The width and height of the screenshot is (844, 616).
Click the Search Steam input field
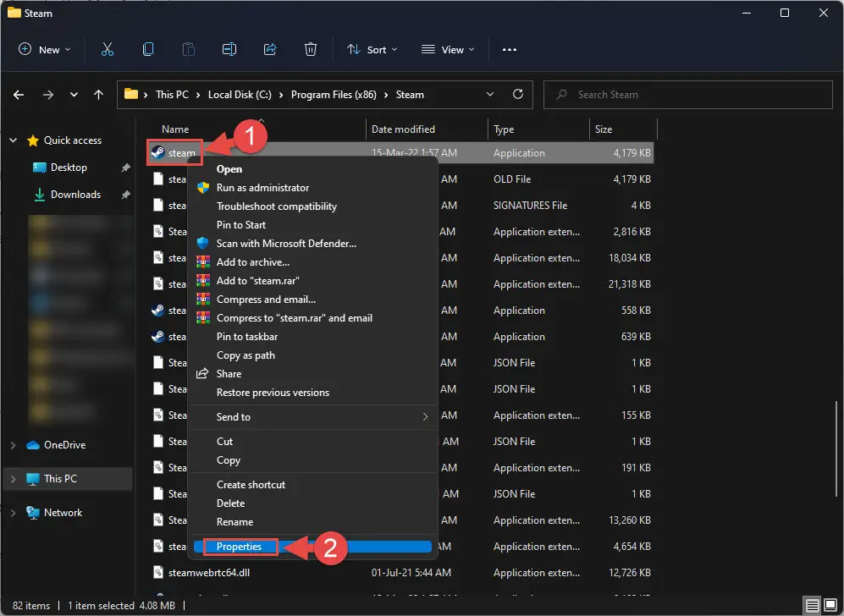(688, 95)
